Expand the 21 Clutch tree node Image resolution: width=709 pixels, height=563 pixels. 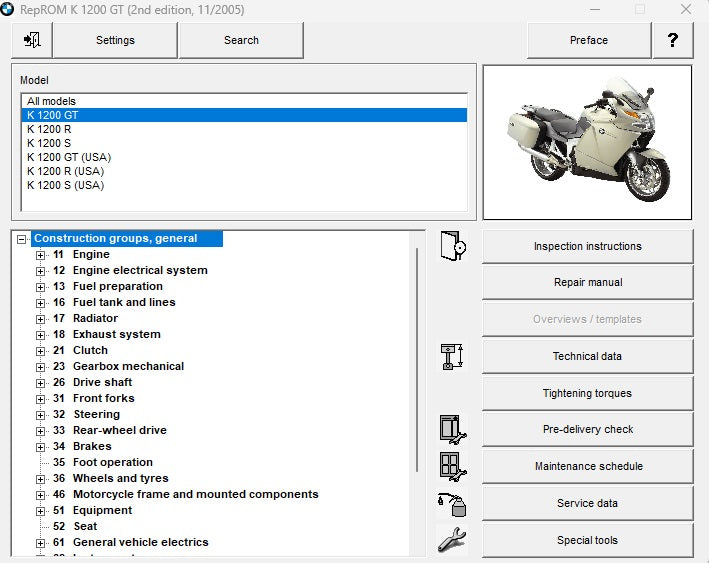(41, 351)
